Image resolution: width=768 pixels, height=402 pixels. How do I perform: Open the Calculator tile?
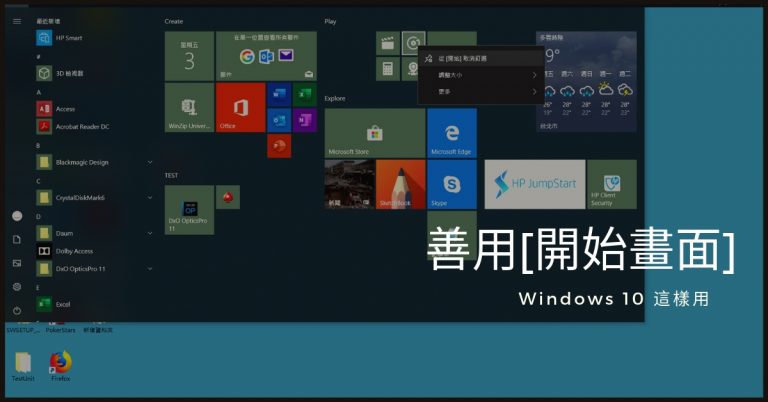[x=388, y=69]
